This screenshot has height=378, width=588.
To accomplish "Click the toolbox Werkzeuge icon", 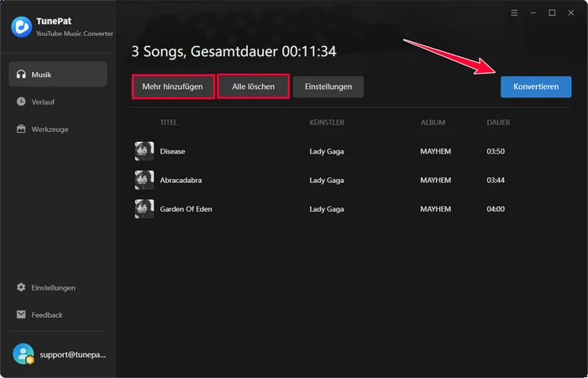I will pyautogui.click(x=21, y=129).
